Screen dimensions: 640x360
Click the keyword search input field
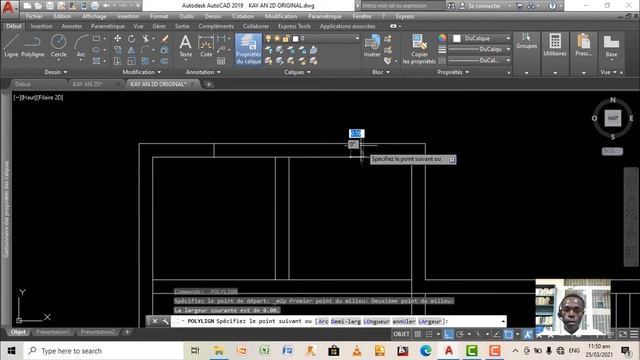coord(403,6)
